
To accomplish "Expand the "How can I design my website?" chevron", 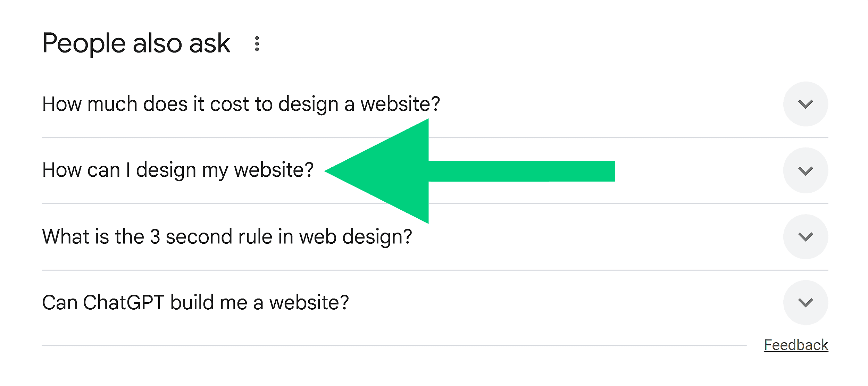I will click(806, 170).
